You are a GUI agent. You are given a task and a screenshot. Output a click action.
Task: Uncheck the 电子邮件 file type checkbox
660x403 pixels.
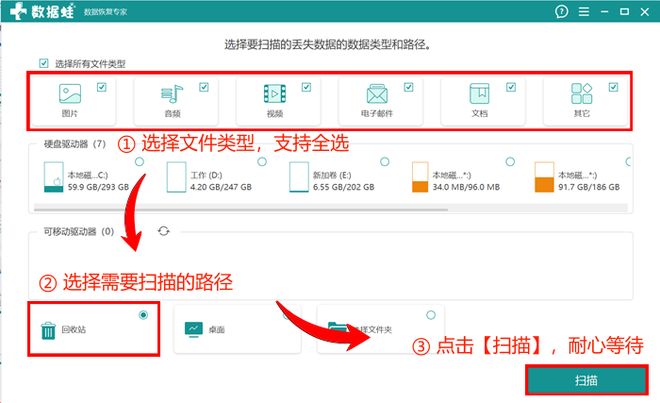pos(409,87)
